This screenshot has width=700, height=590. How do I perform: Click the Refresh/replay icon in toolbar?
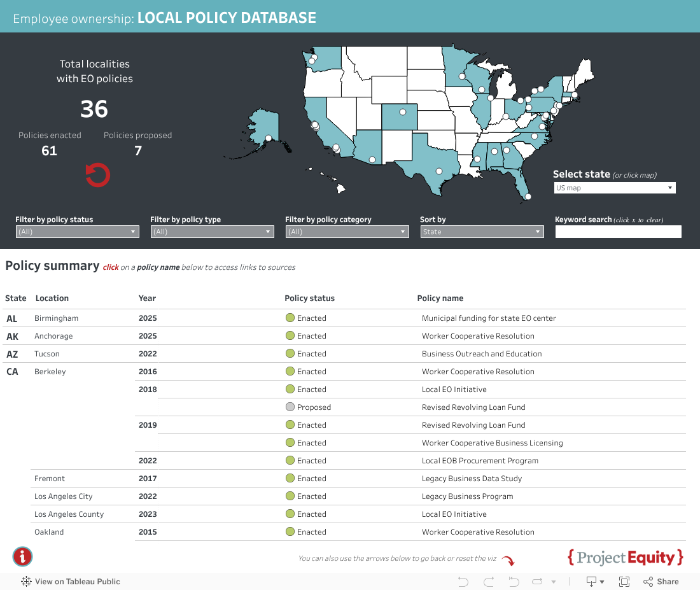[x=537, y=581]
